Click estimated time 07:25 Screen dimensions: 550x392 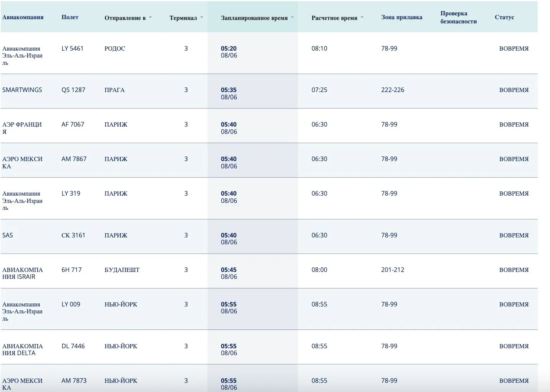tap(319, 90)
